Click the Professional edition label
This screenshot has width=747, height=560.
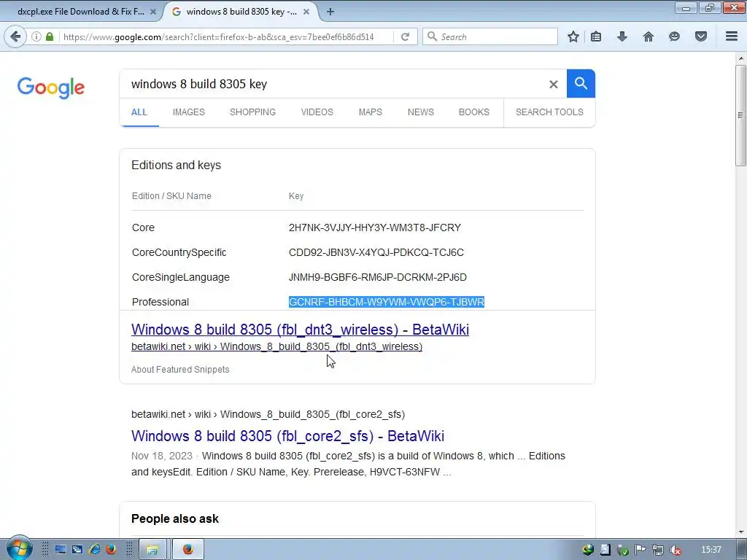[160, 302]
